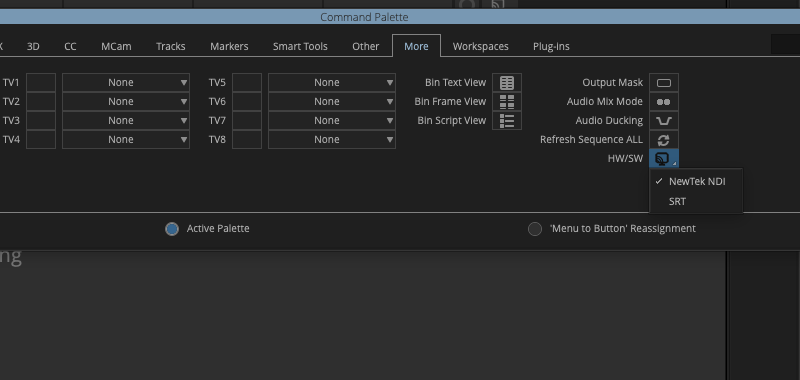
Task: Click the TV6 button slot
Action: (247, 102)
